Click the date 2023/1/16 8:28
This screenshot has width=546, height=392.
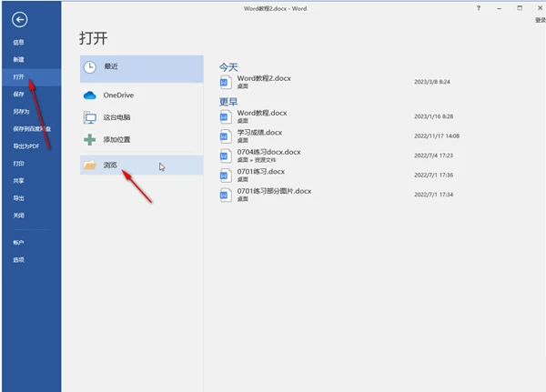tap(433, 116)
